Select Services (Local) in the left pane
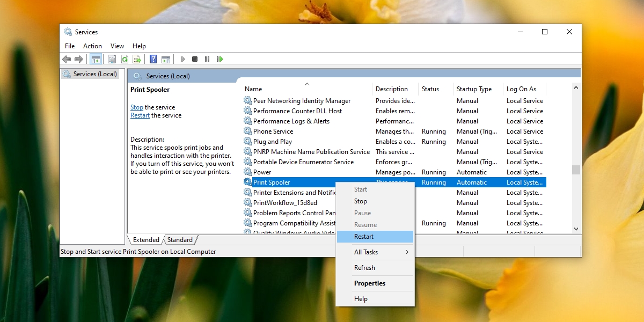644x322 pixels. coord(94,74)
